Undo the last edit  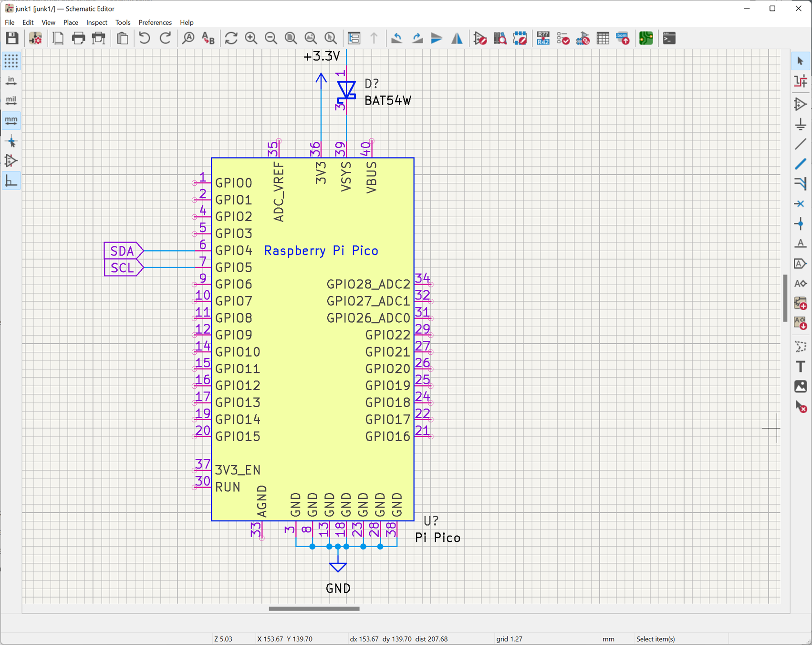tap(145, 38)
